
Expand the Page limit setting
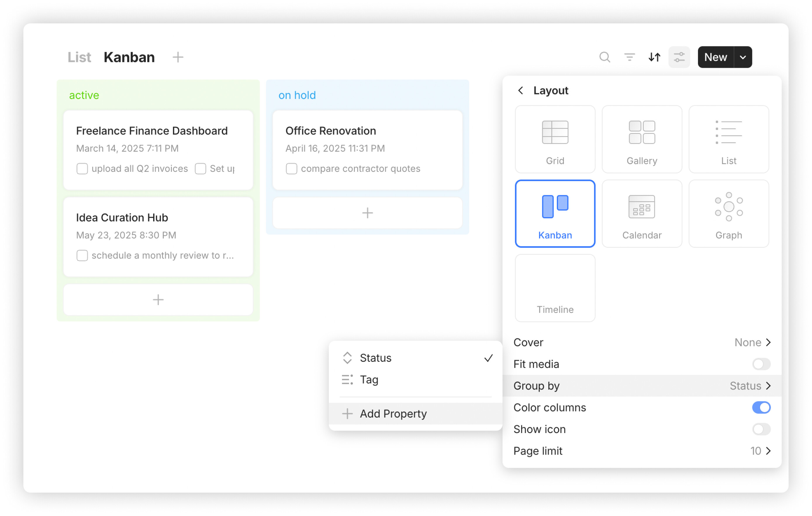[x=760, y=451]
